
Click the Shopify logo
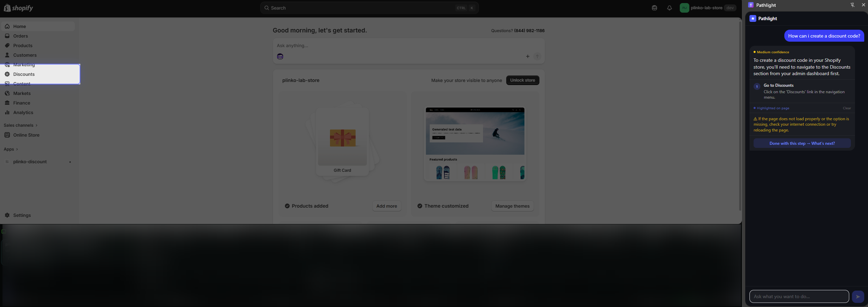[x=18, y=8]
